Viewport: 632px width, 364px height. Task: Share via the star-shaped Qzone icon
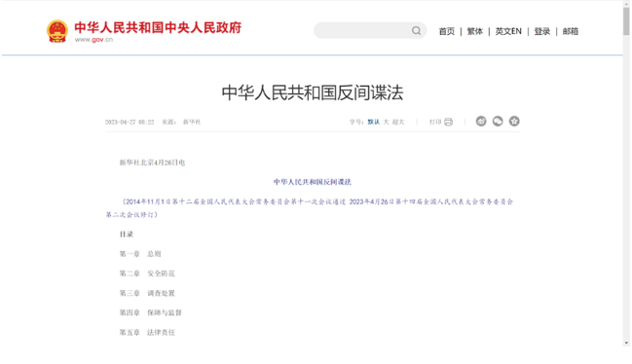(x=514, y=122)
